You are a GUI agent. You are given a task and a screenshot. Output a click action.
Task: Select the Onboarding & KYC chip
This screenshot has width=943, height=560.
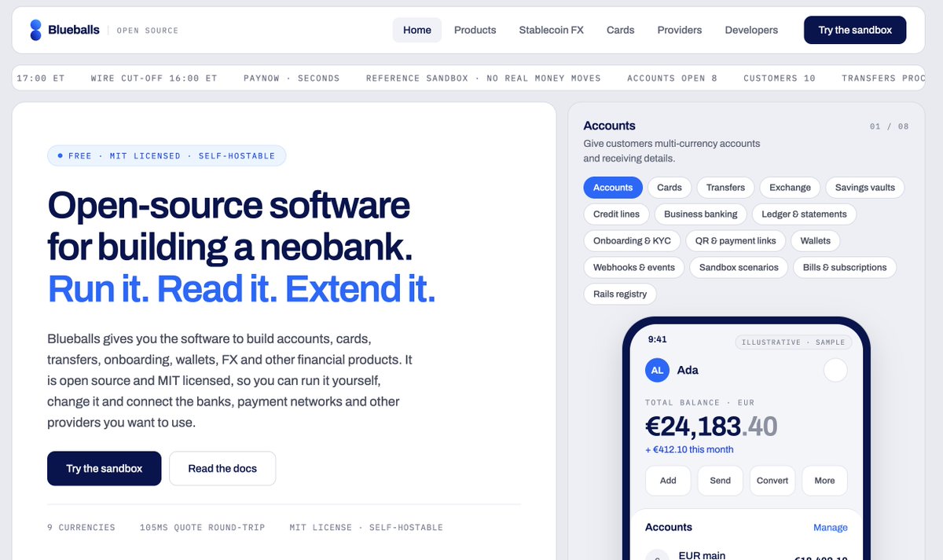[632, 241]
